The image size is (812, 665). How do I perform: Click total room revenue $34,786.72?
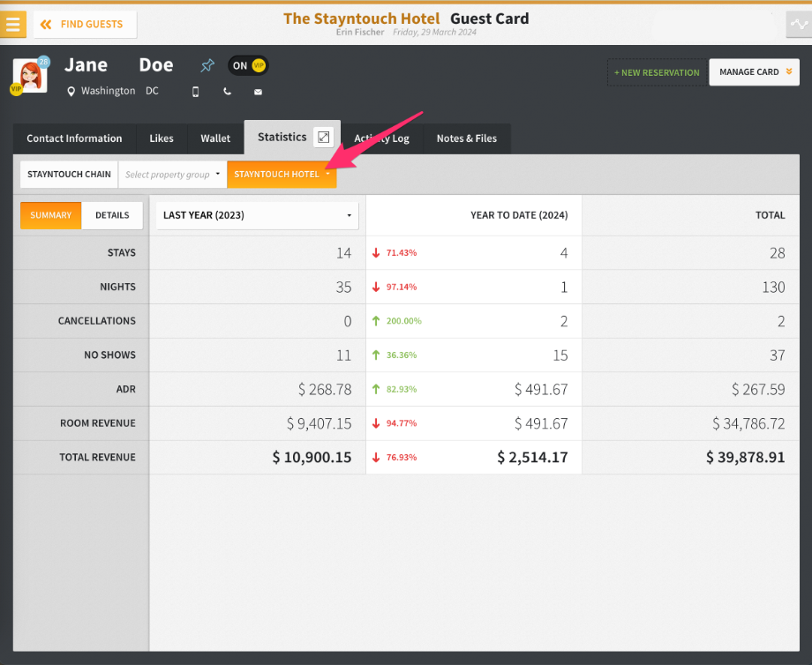tap(748, 423)
